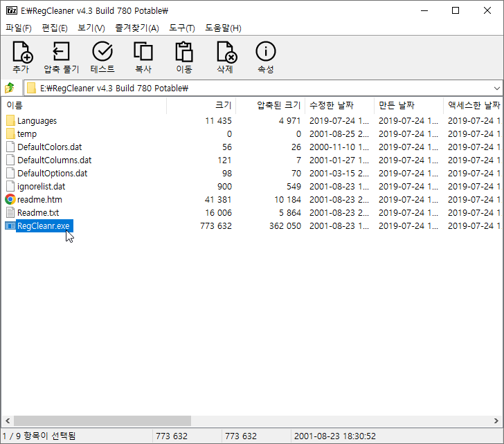Select readme.htm file name
The width and height of the screenshot is (504, 444).
click(39, 200)
